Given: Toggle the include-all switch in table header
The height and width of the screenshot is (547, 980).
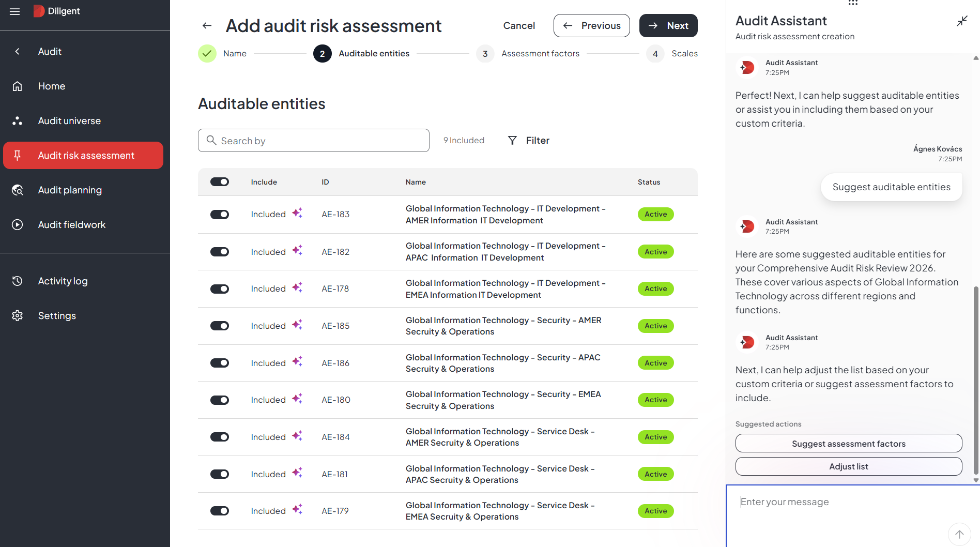Looking at the screenshot, I should [220, 182].
